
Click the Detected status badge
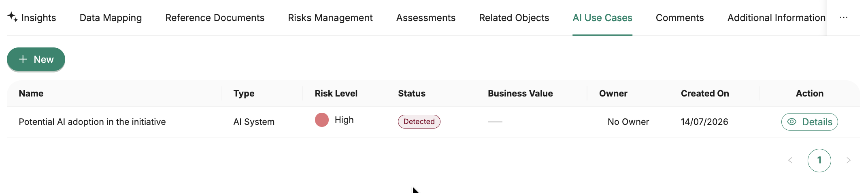tap(419, 122)
